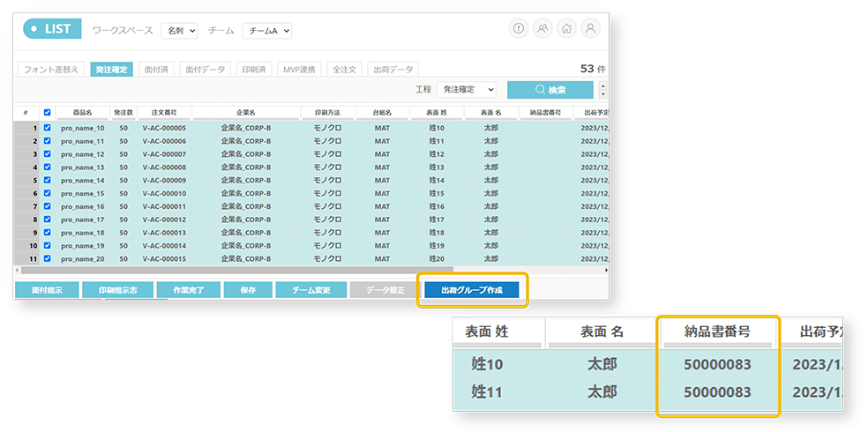Uncheck the checkbox for pro_name_10 row
This screenshot has height=432, width=868.
point(47,128)
